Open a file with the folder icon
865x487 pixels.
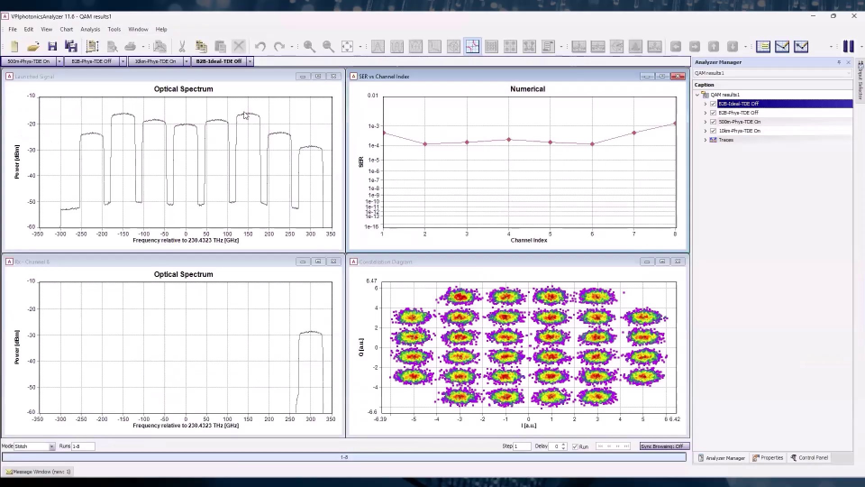point(33,46)
